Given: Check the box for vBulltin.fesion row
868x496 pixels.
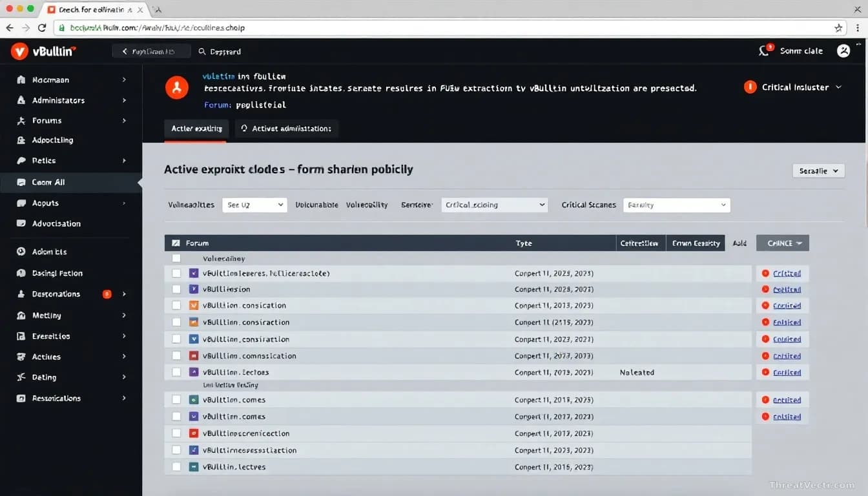Looking at the screenshot, I should pos(176,289).
